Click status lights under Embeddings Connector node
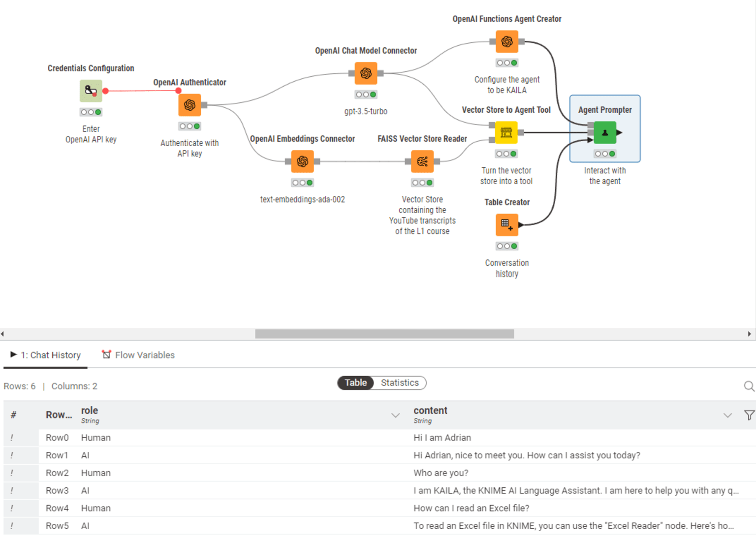This screenshot has height=543, width=756. coord(302,183)
